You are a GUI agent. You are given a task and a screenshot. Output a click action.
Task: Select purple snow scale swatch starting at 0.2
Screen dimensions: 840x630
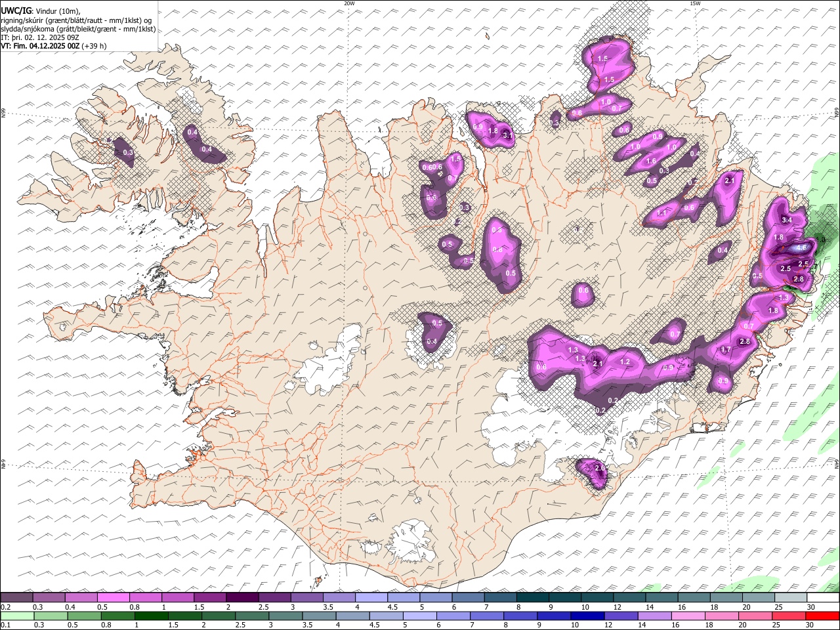(x=16, y=597)
